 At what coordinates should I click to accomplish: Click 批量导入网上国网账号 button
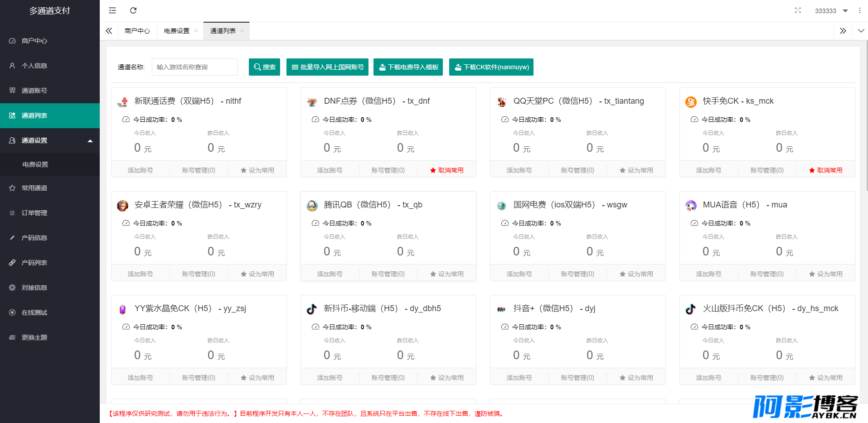[327, 67]
